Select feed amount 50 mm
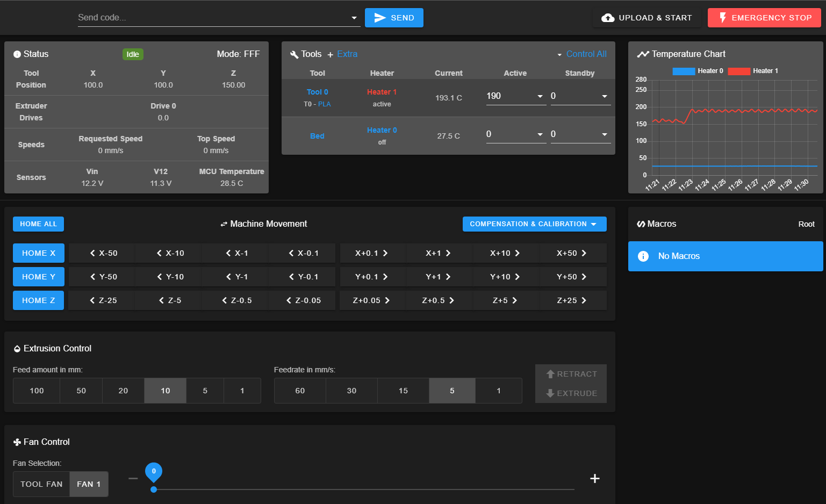 coord(81,391)
